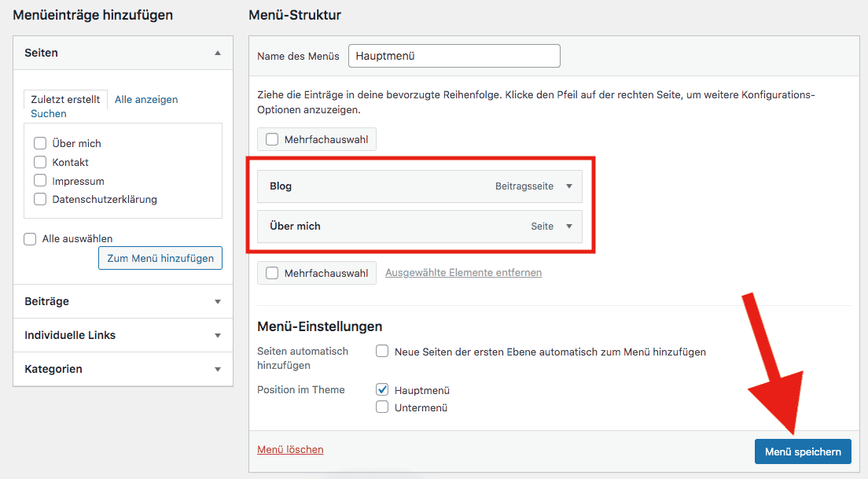The height and width of the screenshot is (479, 868).
Task: Tick the Alle auswählen checkbox
Action: tap(30, 238)
